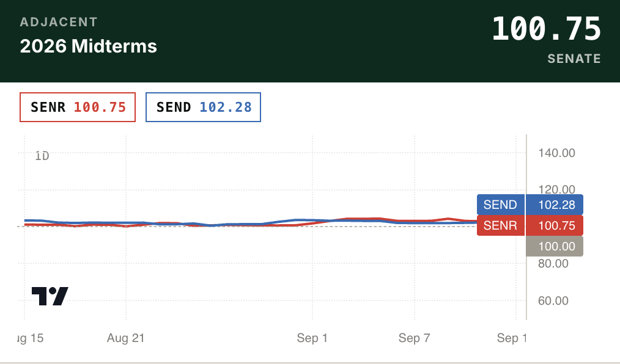Click the Aug 15 date marker
This screenshot has width=620, height=364.
31,338
